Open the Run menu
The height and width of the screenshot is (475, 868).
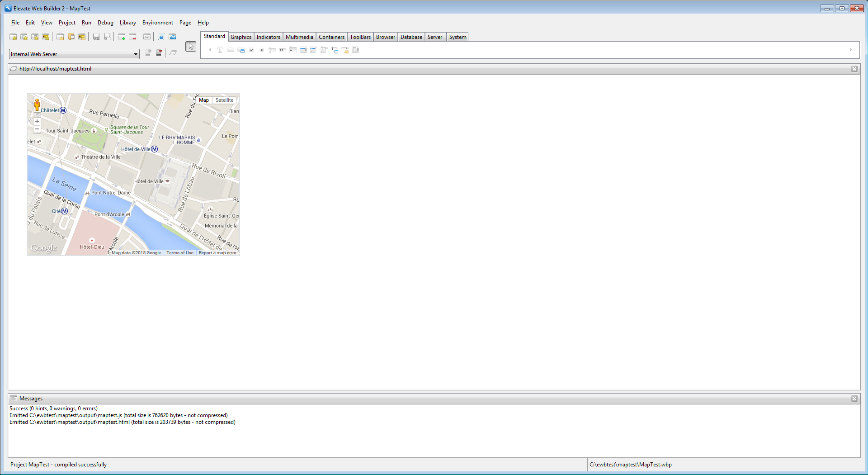[x=86, y=23]
